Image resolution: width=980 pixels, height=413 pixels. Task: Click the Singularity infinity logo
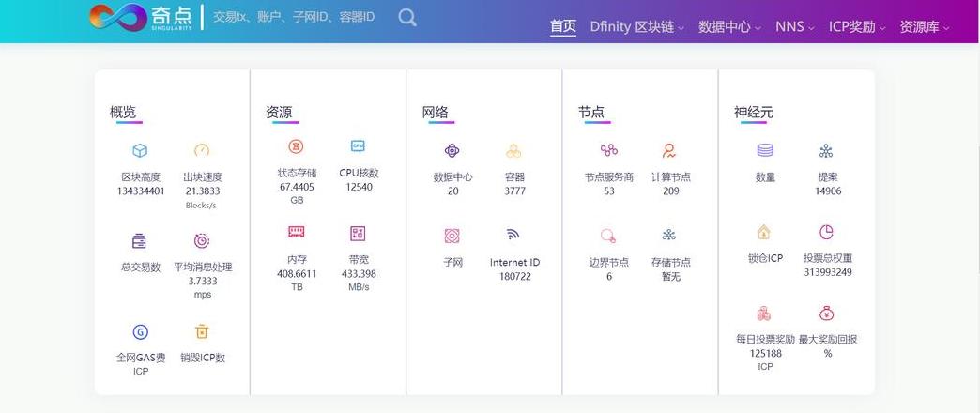click(x=116, y=16)
